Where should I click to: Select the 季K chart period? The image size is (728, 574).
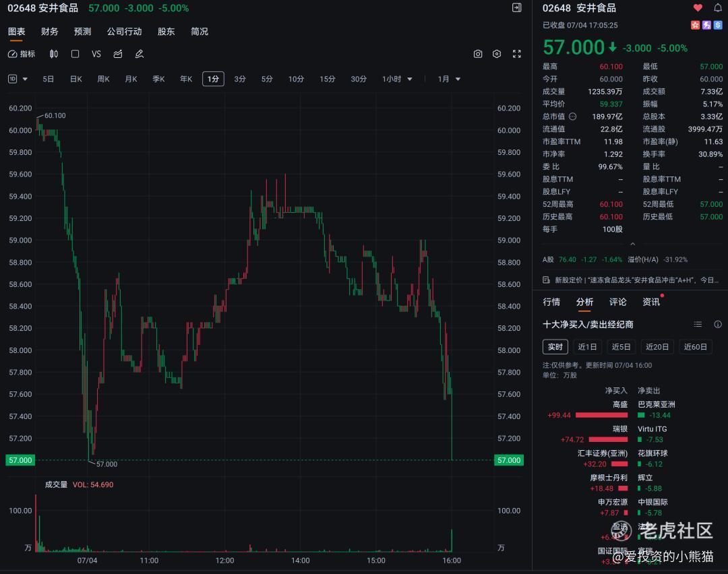pyautogui.click(x=159, y=79)
